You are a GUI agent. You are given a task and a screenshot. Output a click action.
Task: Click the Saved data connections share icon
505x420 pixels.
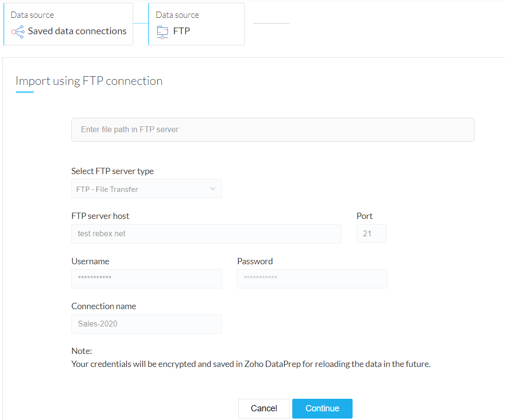pos(18,32)
